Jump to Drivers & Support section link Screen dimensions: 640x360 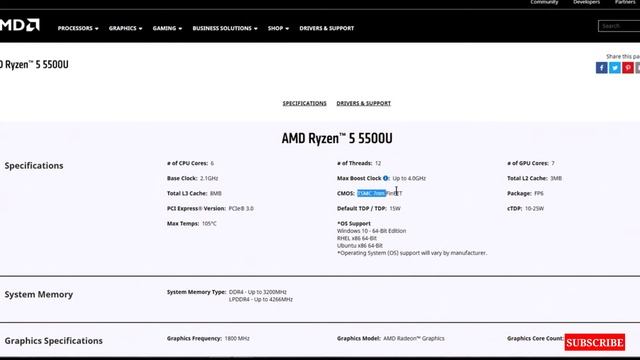[364, 103]
